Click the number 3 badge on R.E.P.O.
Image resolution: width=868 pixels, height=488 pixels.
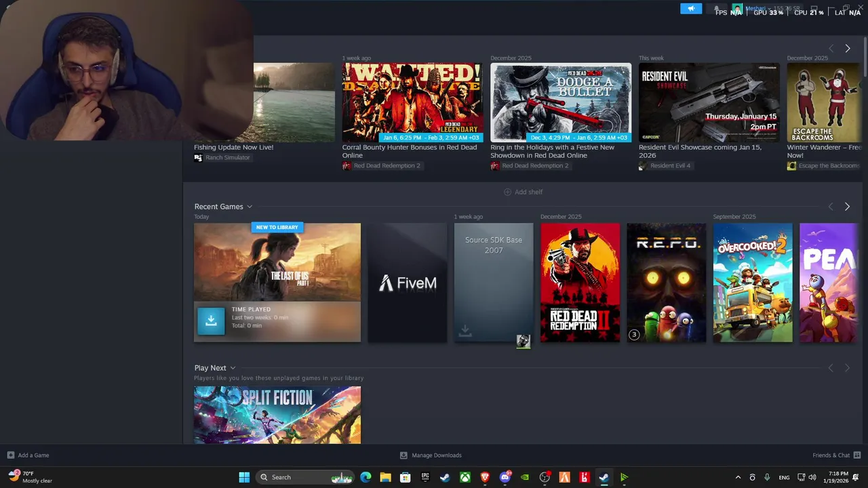pyautogui.click(x=634, y=334)
